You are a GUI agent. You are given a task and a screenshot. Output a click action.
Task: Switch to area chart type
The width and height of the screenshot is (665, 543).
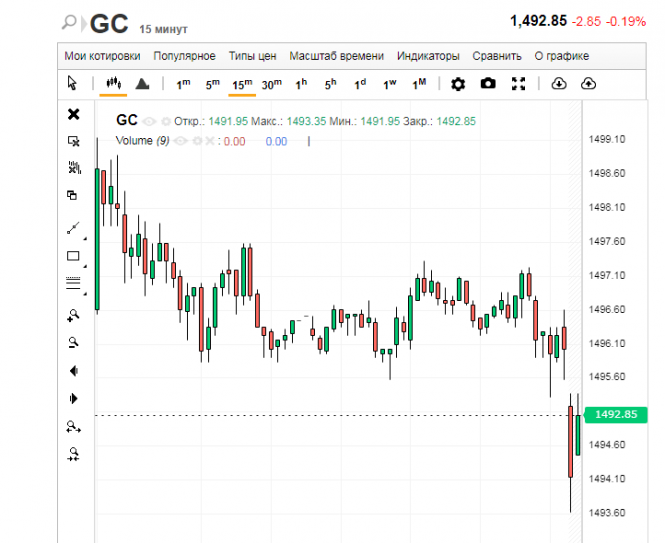[142, 84]
